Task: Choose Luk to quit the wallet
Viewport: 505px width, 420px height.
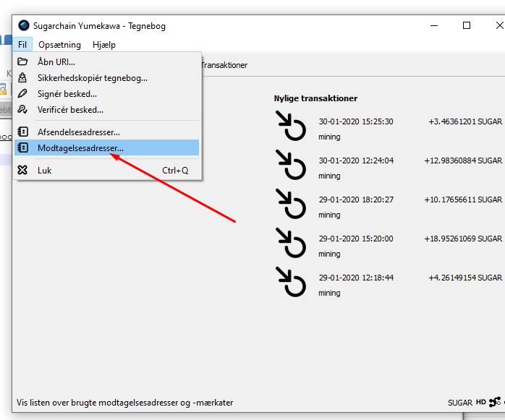Action: click(106, 171)
